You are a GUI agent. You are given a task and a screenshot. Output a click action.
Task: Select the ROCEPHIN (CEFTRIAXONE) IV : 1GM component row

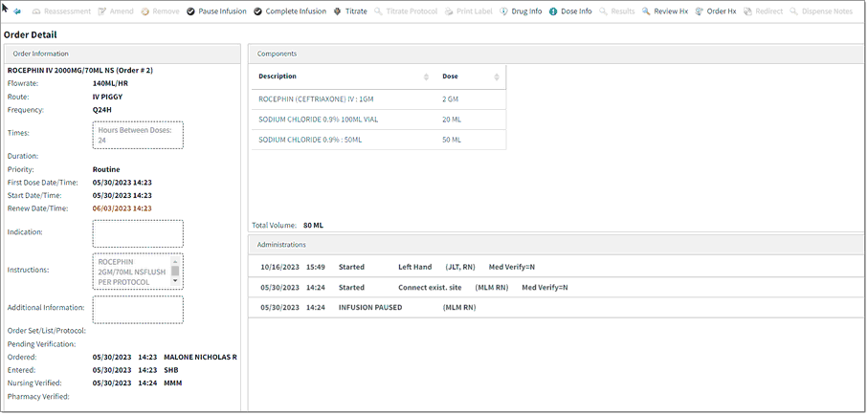coord(379,99)
